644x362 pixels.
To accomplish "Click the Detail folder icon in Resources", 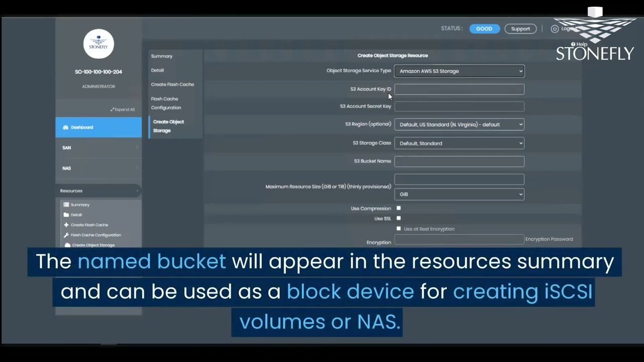I will pos(66,215).
